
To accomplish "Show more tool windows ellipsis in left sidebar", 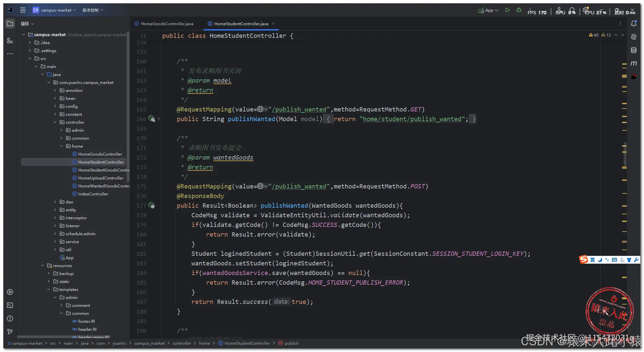I will (x=10, y=54).
